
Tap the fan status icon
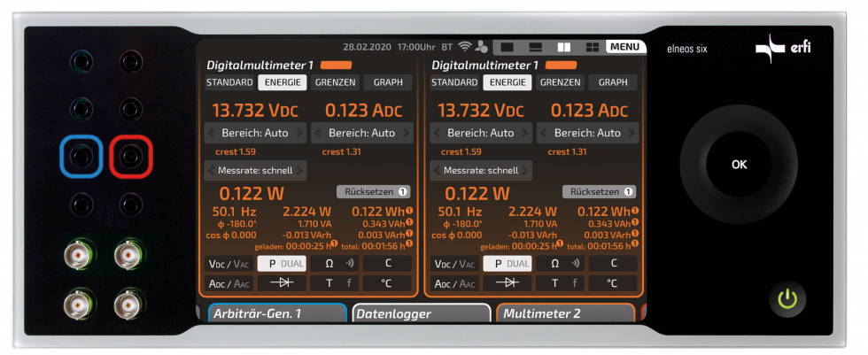pyautogui.click(x=481, y=46)
